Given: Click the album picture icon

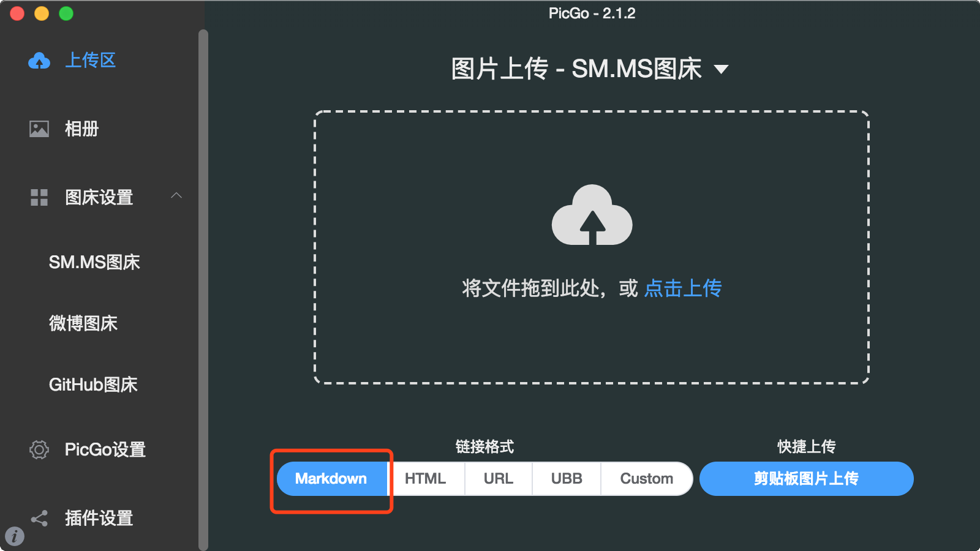Looking at the screenshot, I should pyautogui.click(x=39, y=129).
